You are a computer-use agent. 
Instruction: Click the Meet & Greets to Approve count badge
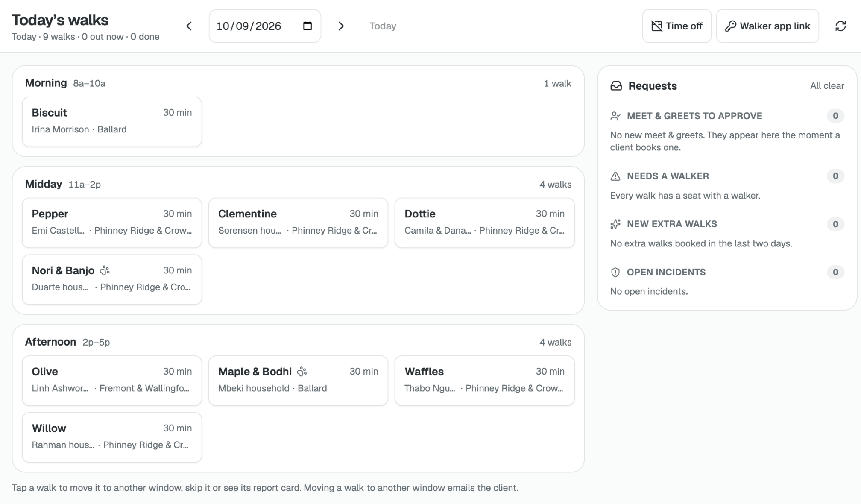pos(835,116)
